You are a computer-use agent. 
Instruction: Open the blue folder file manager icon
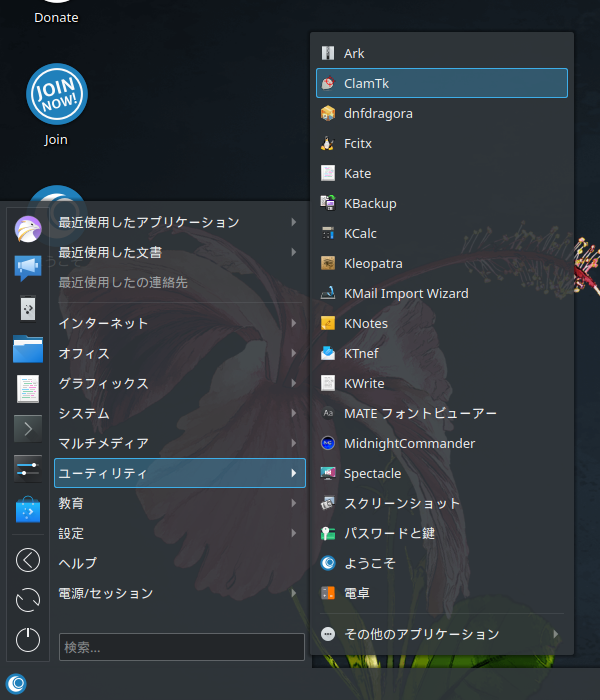(28, 349)
